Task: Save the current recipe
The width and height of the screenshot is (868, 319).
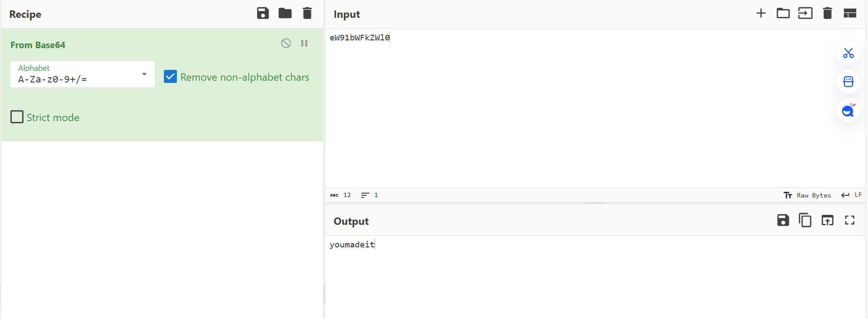Action: 263,13
